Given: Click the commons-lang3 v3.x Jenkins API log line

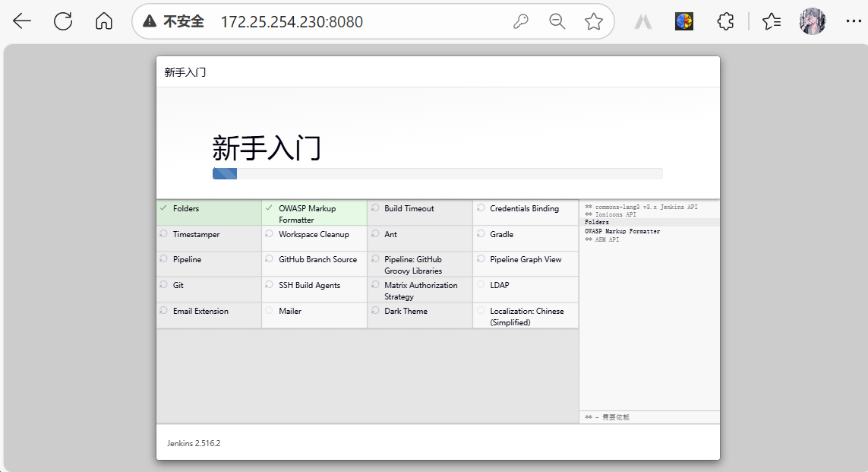Looking at the screenshot, I should (641, 207).
